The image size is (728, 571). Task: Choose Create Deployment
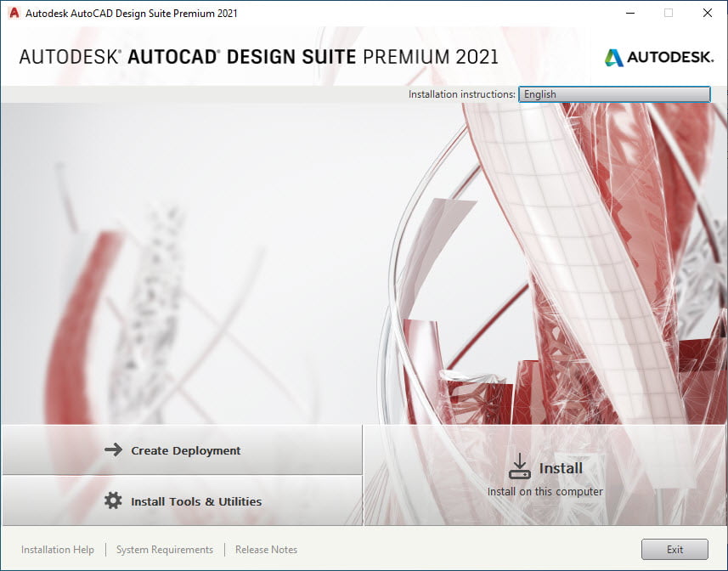(x=182, y=449)
